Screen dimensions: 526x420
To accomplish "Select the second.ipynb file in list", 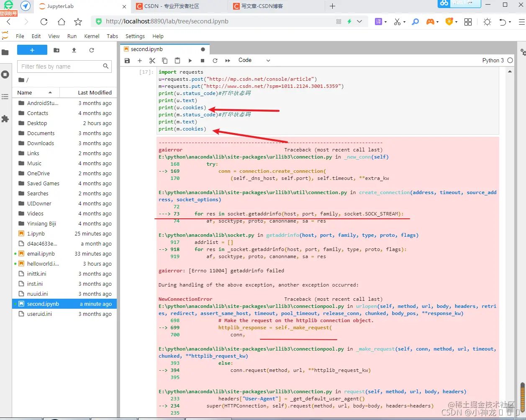I will tap(64, 304).
